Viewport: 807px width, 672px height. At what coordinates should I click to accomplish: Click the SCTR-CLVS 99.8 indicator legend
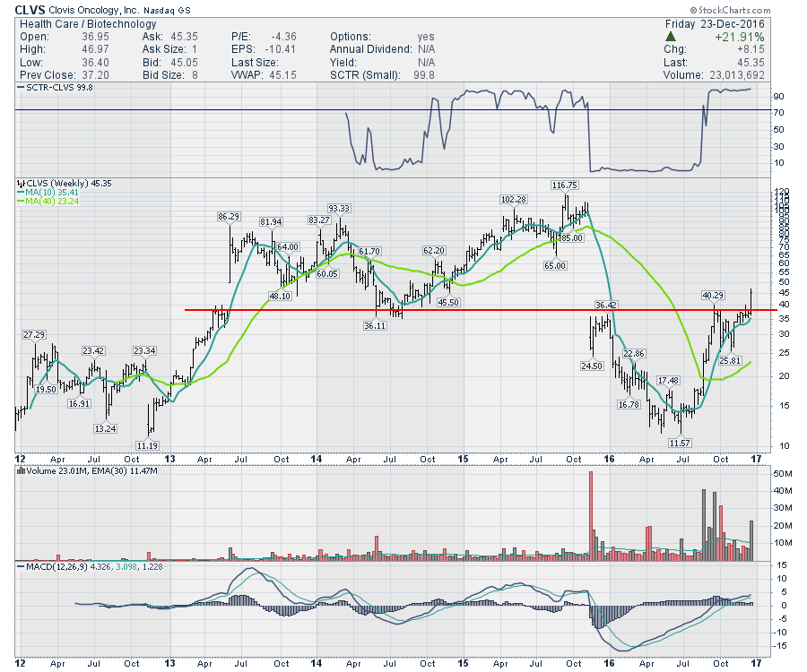[x=55, y=88]
